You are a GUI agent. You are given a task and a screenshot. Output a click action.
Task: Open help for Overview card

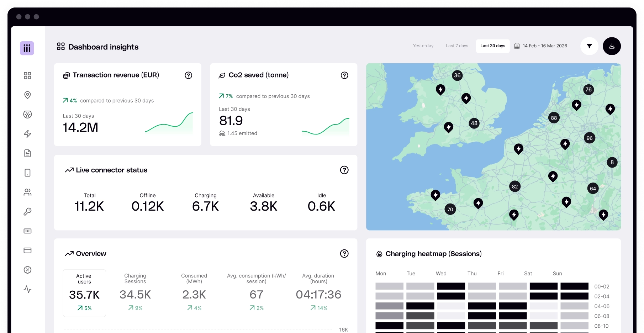(344, 254)
